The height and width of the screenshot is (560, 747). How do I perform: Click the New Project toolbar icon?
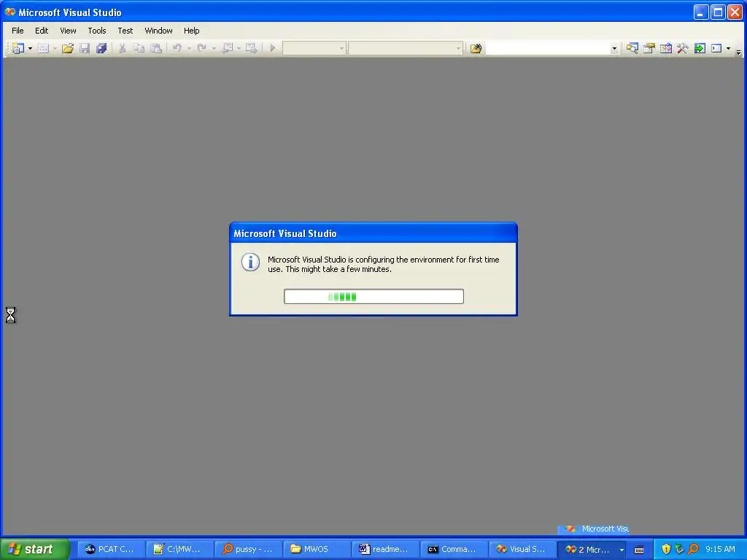pyautogui.click(x=18, y=48)
